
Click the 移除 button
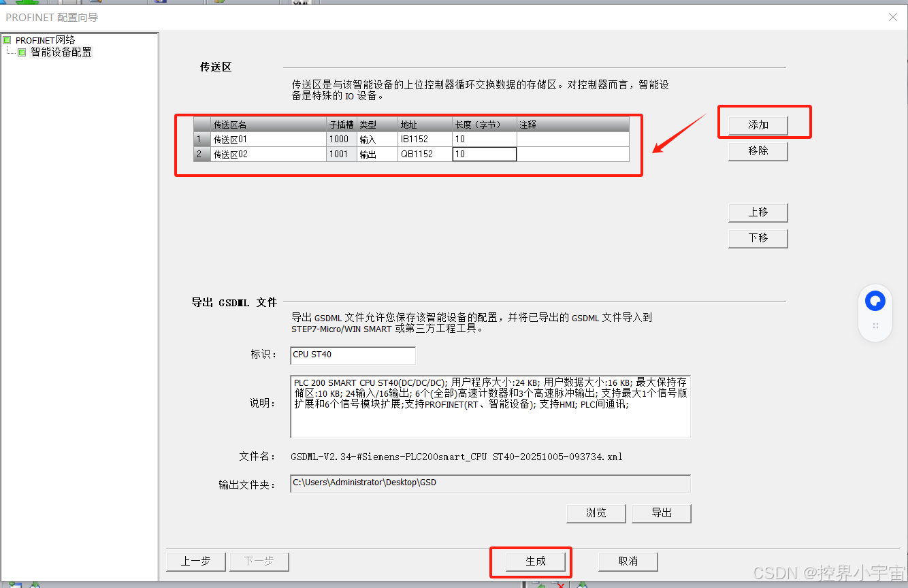click(758, 151)
